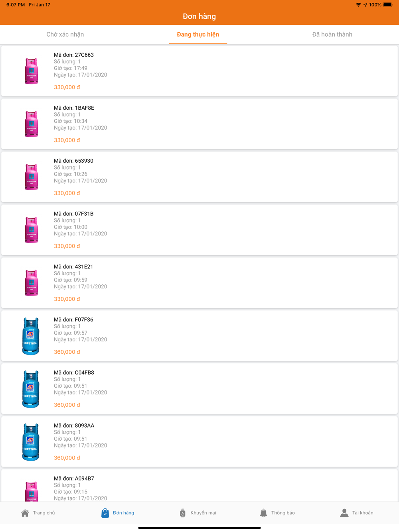Image resolution: width=399 pixels, height=532 pixels.
Task: Tap the battery status icon
Action: (388, 5)
